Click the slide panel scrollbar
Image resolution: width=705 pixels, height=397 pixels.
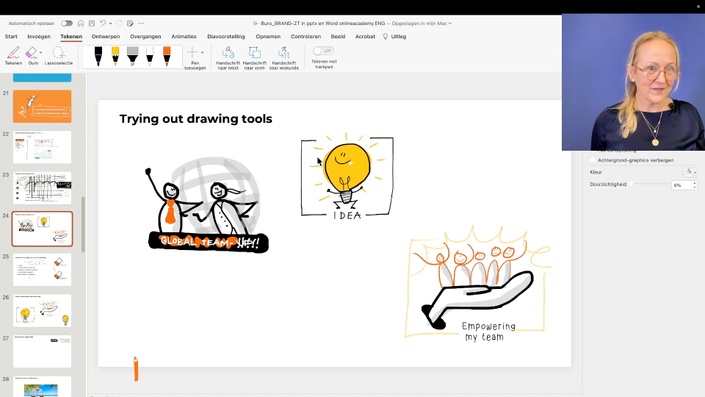[83, 224]
